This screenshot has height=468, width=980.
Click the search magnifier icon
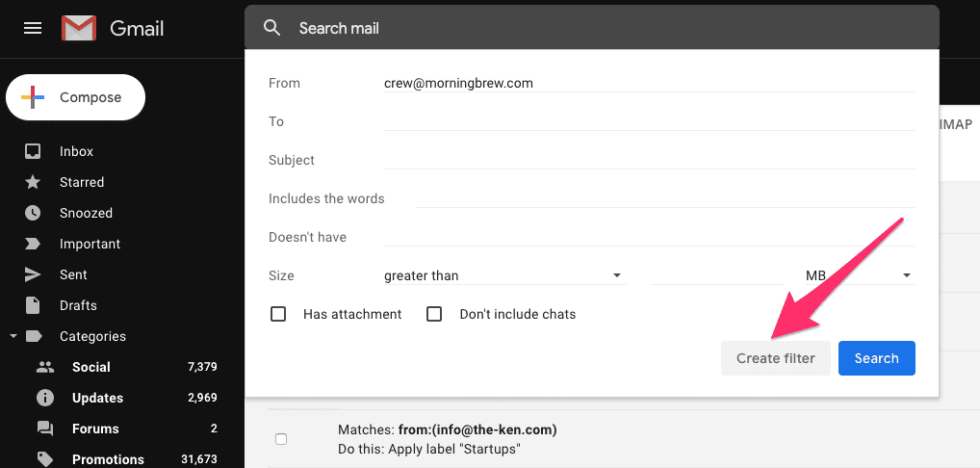(271, 28)
